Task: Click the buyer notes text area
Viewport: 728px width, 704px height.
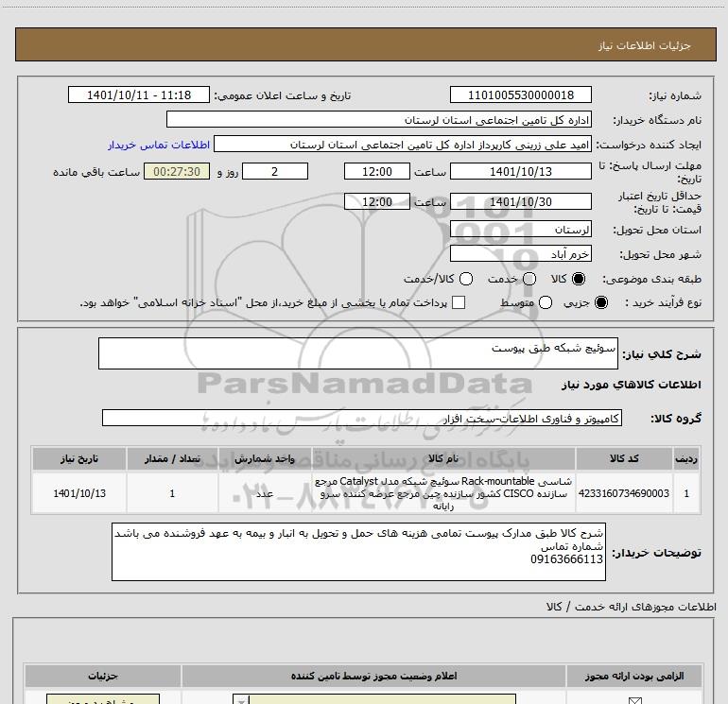Action: tap(358, 552)
